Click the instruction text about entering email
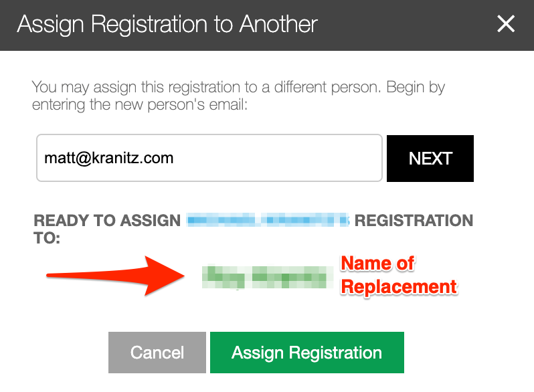Viewport: 534px width, 392px height. point(238,96)
